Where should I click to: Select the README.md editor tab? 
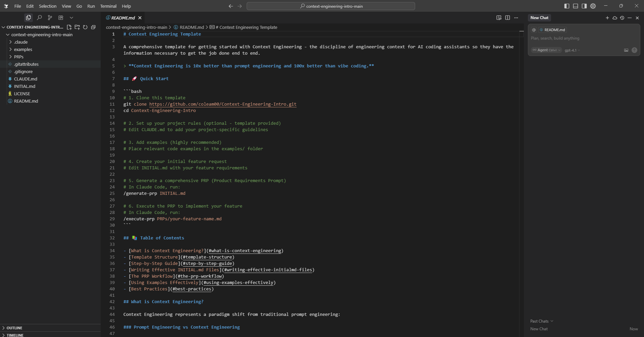(x=123, y=18)
